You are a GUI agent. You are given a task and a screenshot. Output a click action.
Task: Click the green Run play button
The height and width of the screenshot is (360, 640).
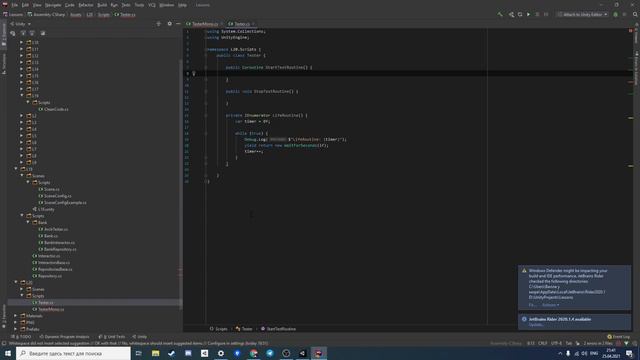pyautogui.click(x=528, y=14)
